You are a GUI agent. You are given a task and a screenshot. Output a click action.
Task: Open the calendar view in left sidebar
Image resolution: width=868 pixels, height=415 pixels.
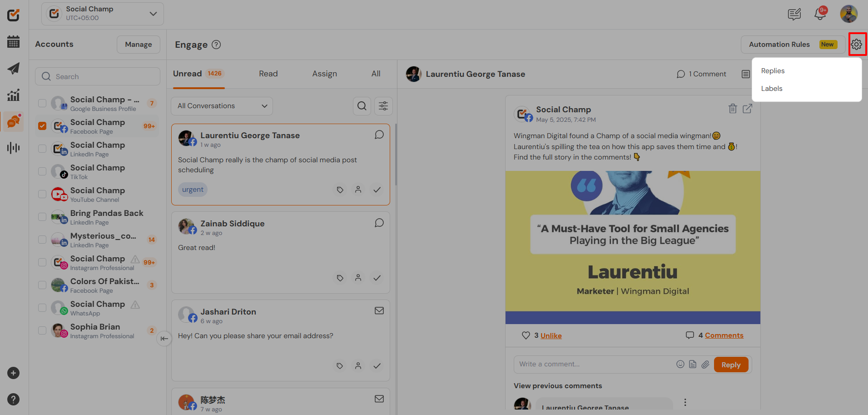click(x=13, y=42)
